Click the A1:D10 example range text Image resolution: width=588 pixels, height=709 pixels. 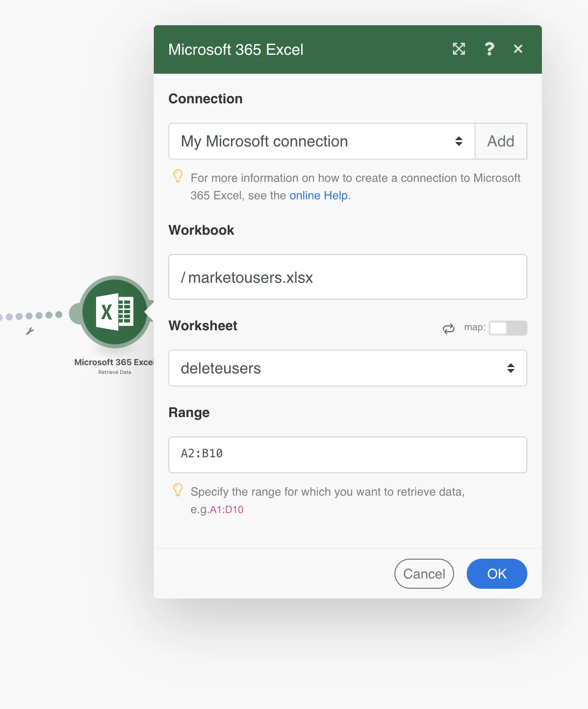pyautogui.click(x=227, y=510)
